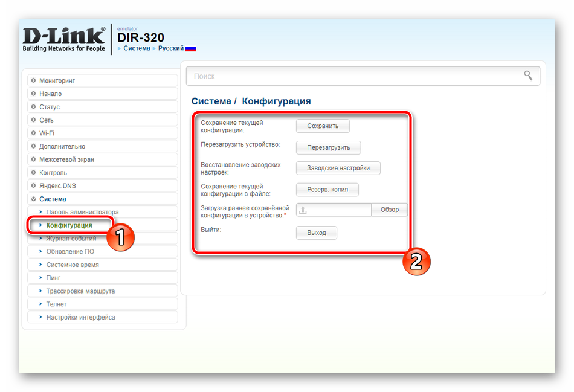The height and width of the screenshot is (392, 574).
Task: Open the Мониторинг menu item
Action: coord(103,80)
